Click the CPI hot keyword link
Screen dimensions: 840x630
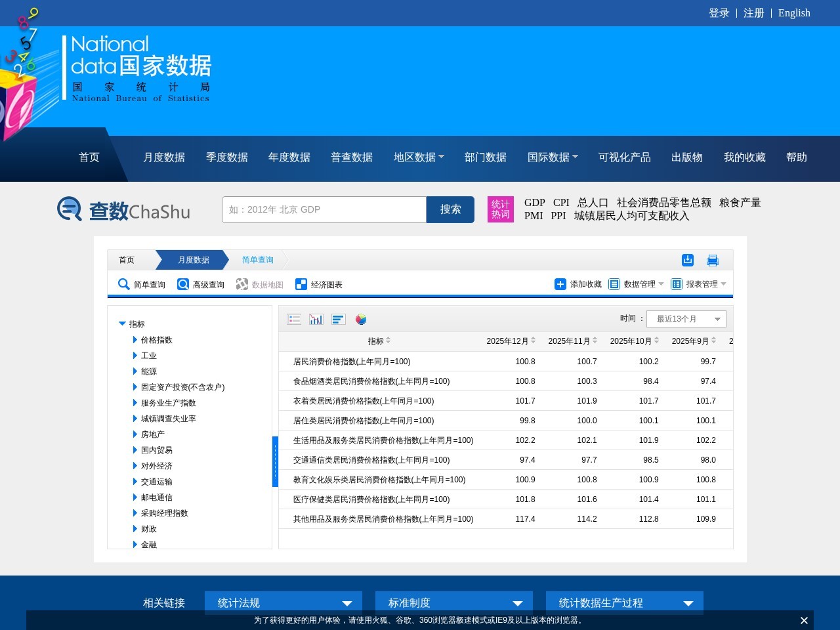tap(561, 203)
